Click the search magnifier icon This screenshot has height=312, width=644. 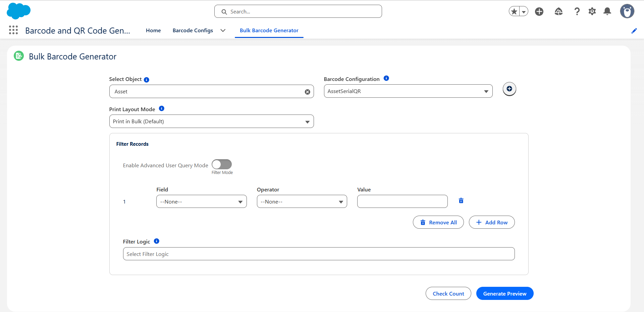[224, 12]
